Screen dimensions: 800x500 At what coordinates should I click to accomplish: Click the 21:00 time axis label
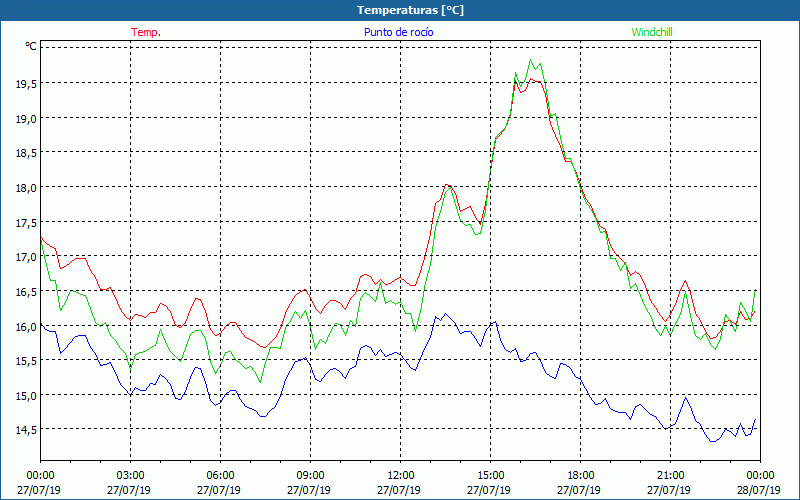click(670, 476)
